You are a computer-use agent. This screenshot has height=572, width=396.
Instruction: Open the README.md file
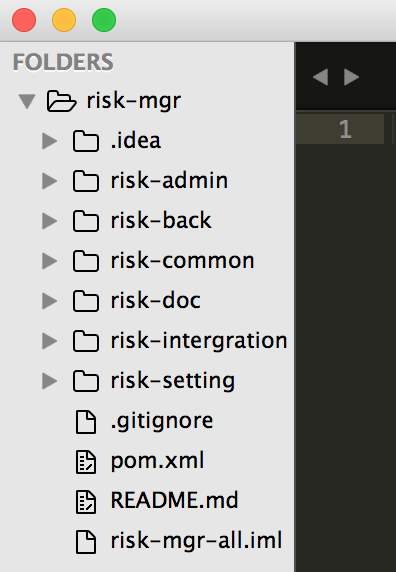(x=174, y=500)
